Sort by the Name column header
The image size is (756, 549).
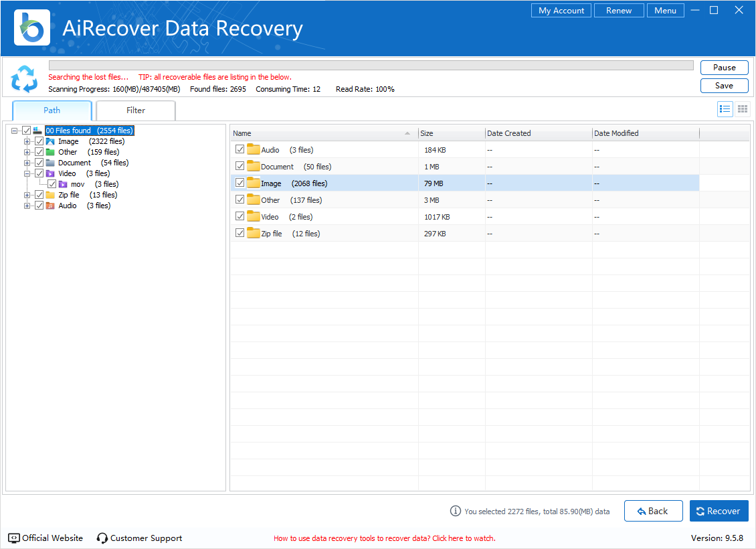click(324, 133)
